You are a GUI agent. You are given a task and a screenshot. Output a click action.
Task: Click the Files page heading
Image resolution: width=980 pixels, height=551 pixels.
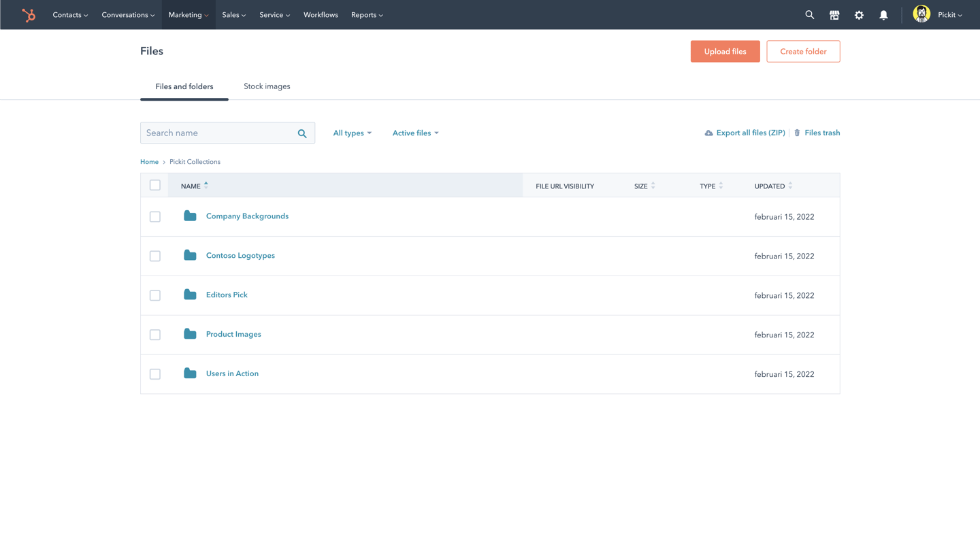point(152,52)
